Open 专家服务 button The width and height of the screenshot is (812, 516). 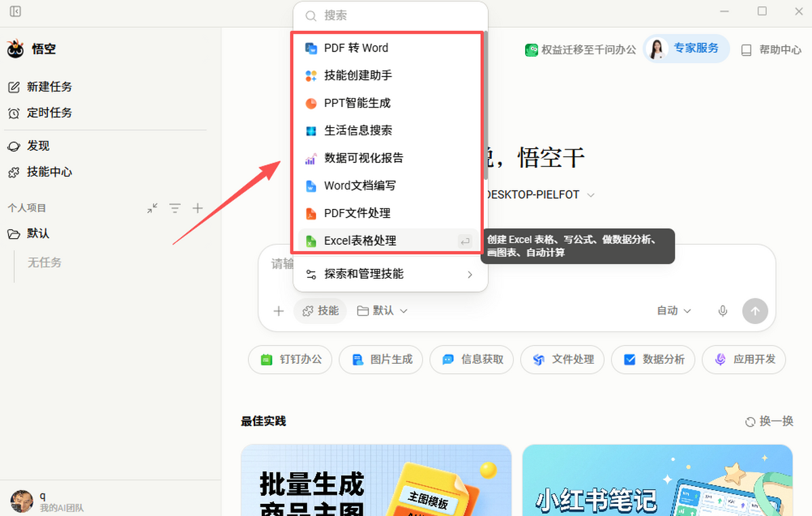[x=686, y=49]
